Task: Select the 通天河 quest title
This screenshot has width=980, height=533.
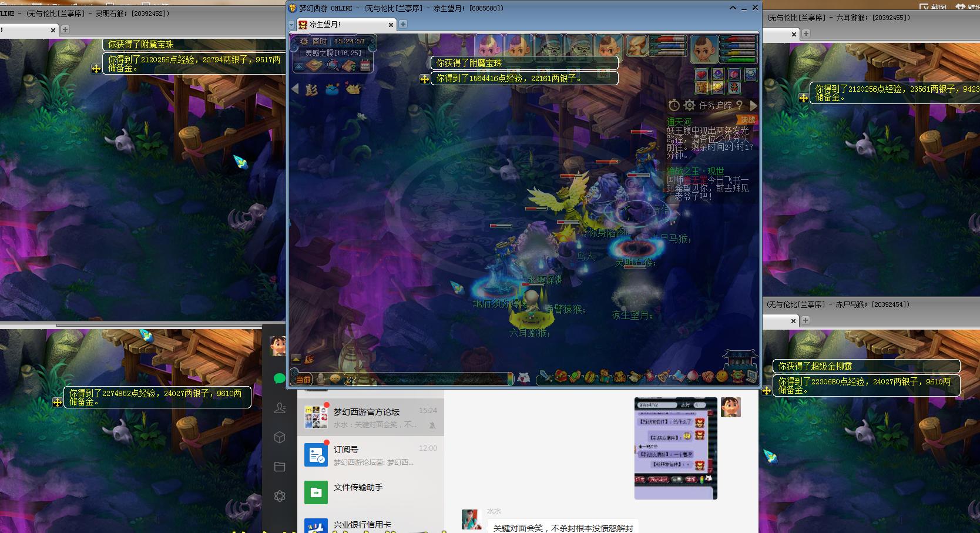Action: (x=679, y=122)
